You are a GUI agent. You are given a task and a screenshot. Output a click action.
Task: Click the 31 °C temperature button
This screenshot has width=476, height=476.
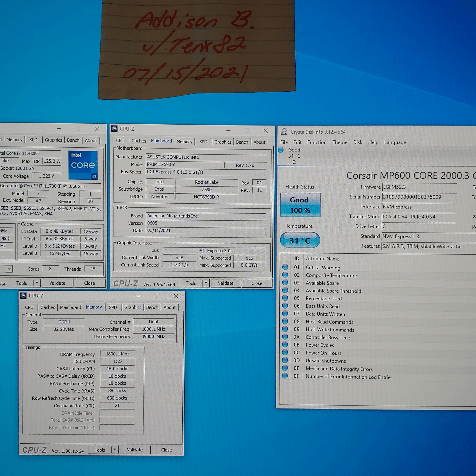click(300, 240)
